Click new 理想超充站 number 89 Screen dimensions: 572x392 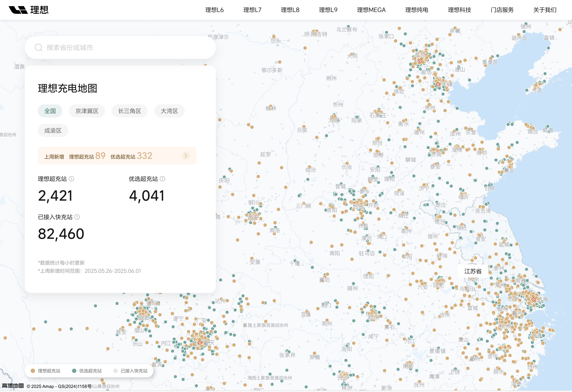(100, 156)
